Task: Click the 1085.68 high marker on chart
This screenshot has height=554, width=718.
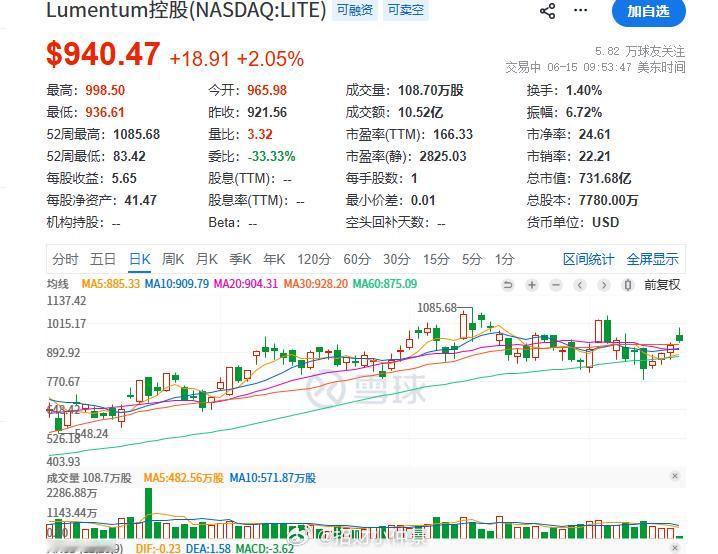Action: [437, 308]
